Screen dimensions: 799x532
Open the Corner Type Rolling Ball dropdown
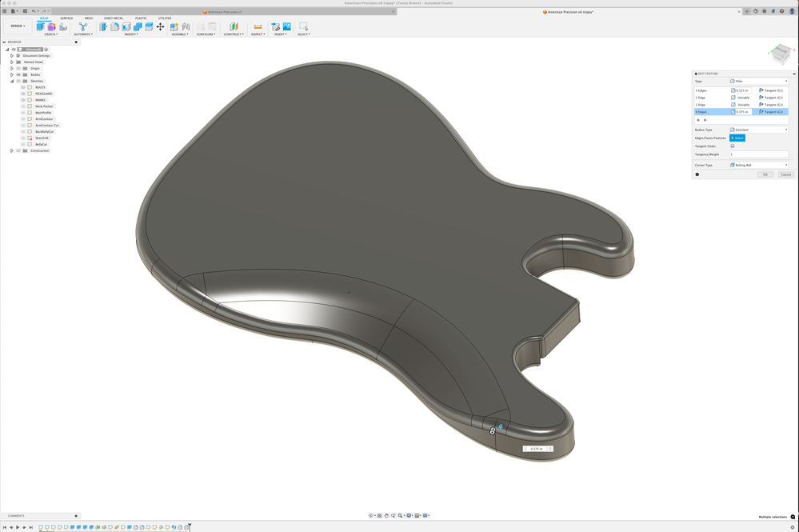tap(759, 165)
